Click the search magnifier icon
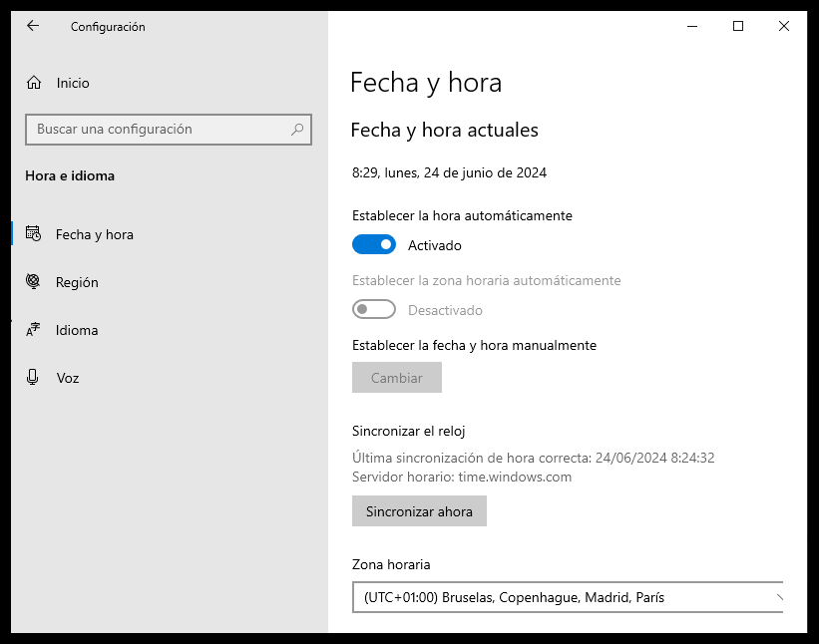This screenshot has height=644, width=819. click(297, 129)
